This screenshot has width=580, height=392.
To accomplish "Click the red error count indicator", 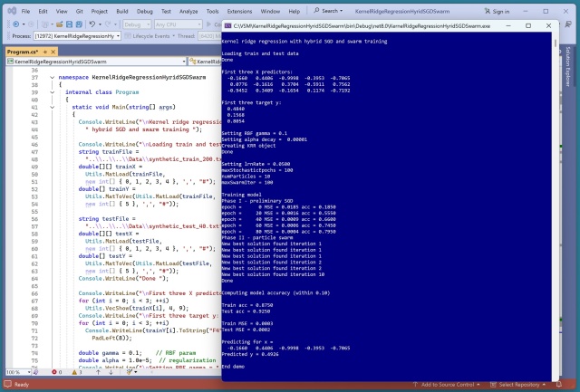I will [56, 372].
